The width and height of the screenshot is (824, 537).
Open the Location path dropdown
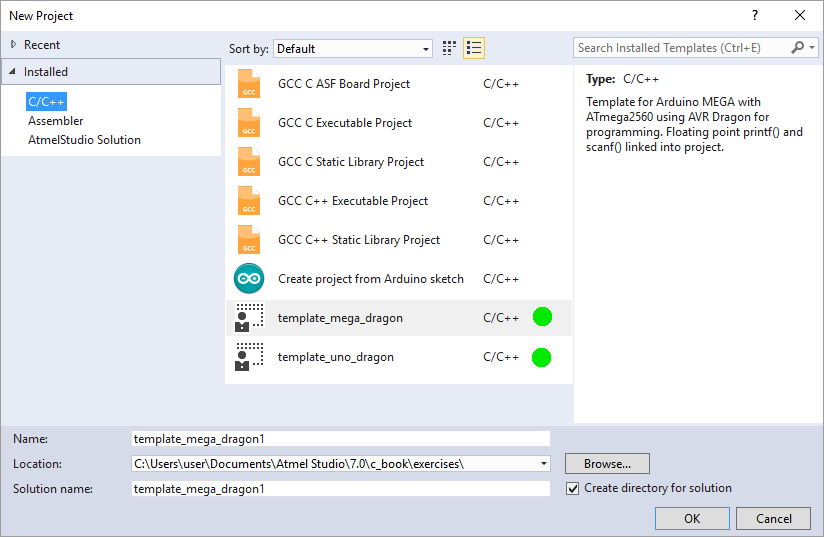point(543,464)
